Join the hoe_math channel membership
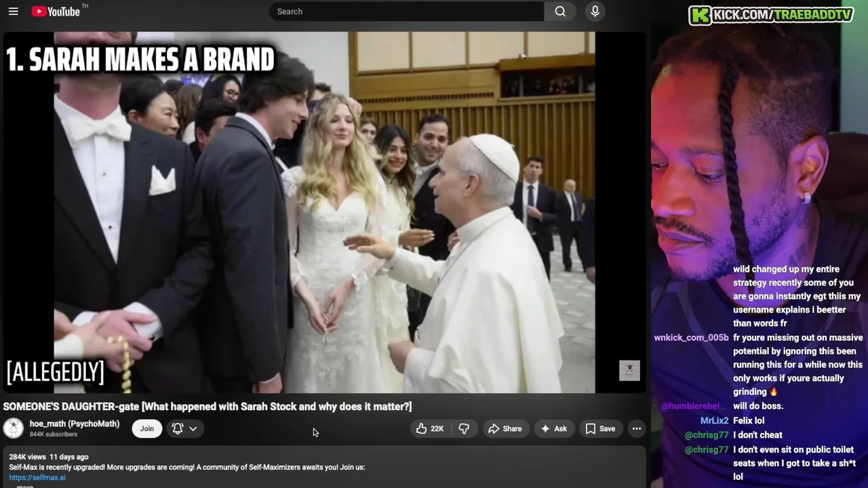This screenshot has width=868, height=488. (x=147, y=428)
